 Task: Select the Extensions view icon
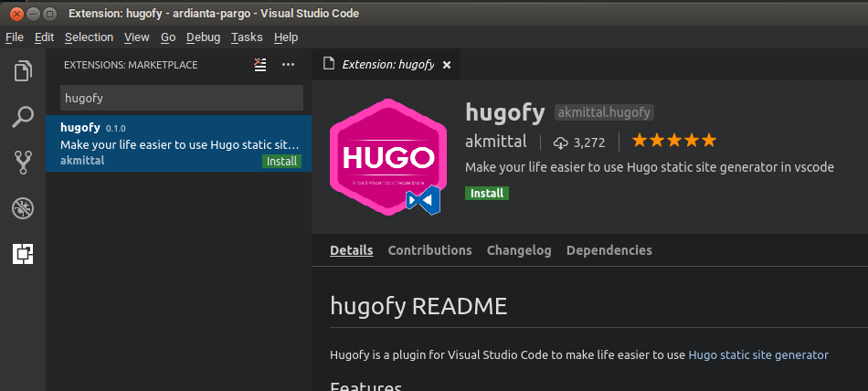[23, 254]
